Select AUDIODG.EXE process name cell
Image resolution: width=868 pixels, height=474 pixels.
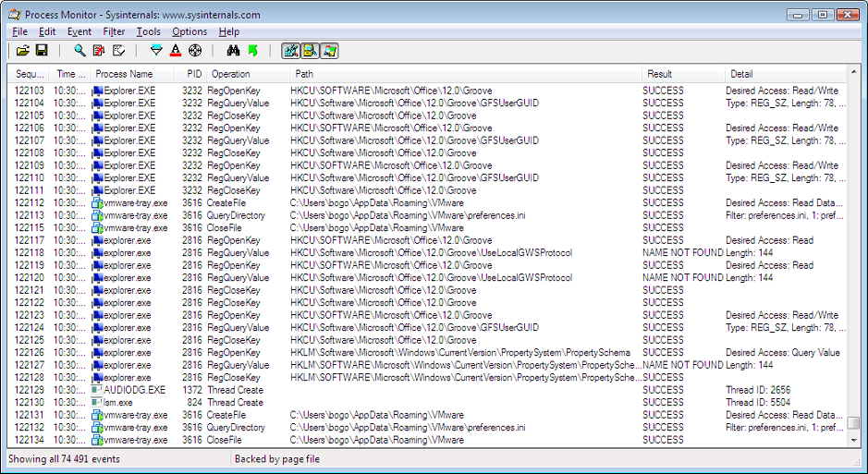(x=135, y=390)
